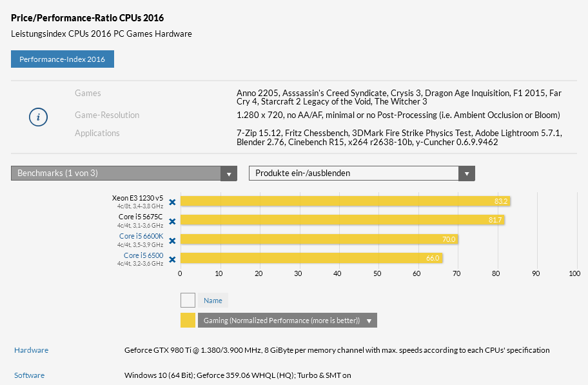Toggle the empty checkbox beside Name
Viewport: 588px width, 385px height.
[188, 300]
